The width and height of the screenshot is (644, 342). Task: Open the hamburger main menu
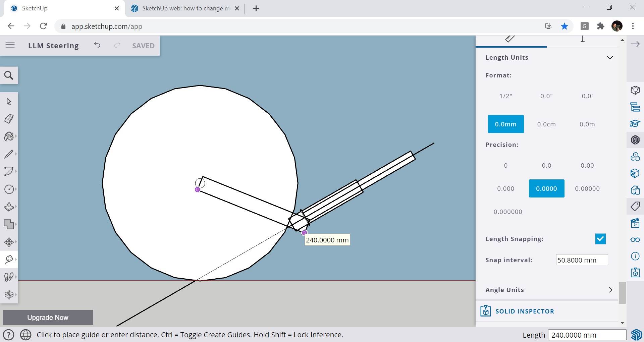coord(10,45)
